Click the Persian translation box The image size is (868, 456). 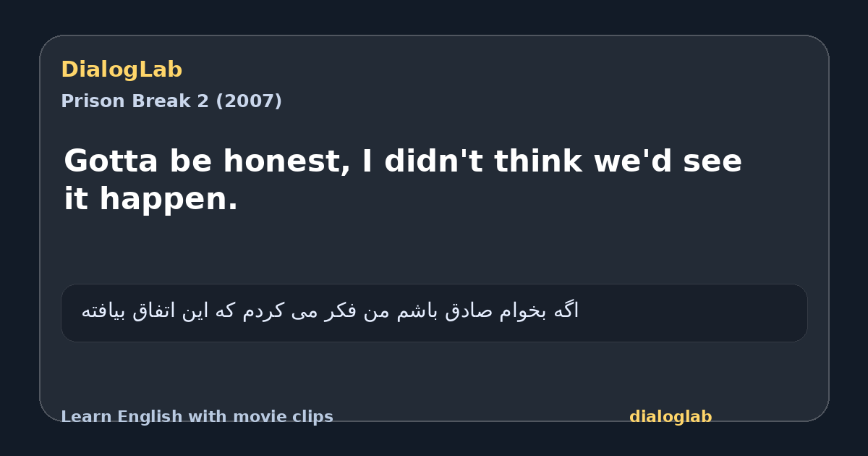pyautogui.click(x=434, y=313)
